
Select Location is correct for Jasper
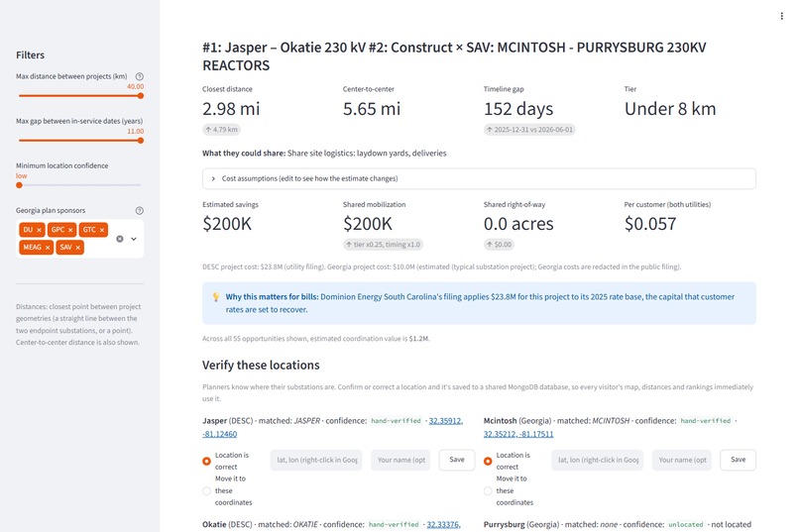pyautogui.click(x=206, y=461)
